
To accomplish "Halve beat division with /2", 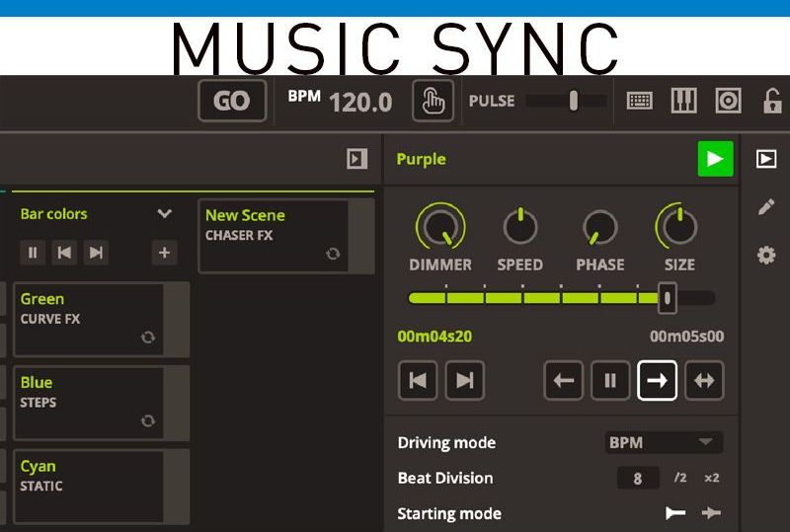I will [x=680, y=478].
